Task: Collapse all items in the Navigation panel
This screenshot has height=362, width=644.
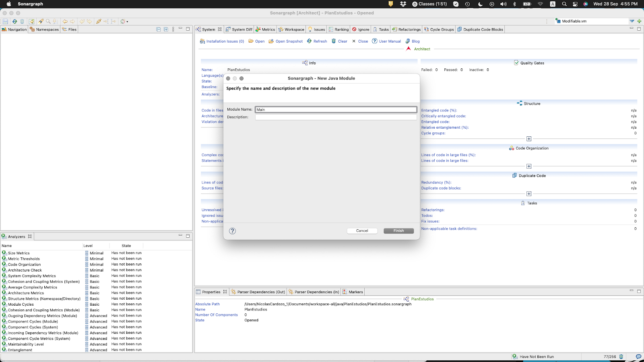Action: (x=159, y=29)
